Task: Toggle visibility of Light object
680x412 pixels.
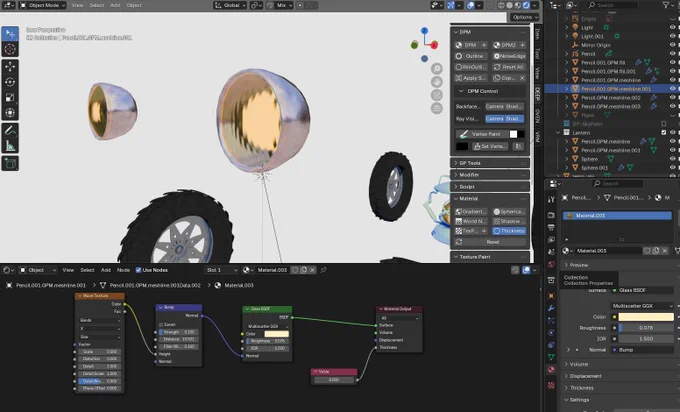Action: point(673,27)
